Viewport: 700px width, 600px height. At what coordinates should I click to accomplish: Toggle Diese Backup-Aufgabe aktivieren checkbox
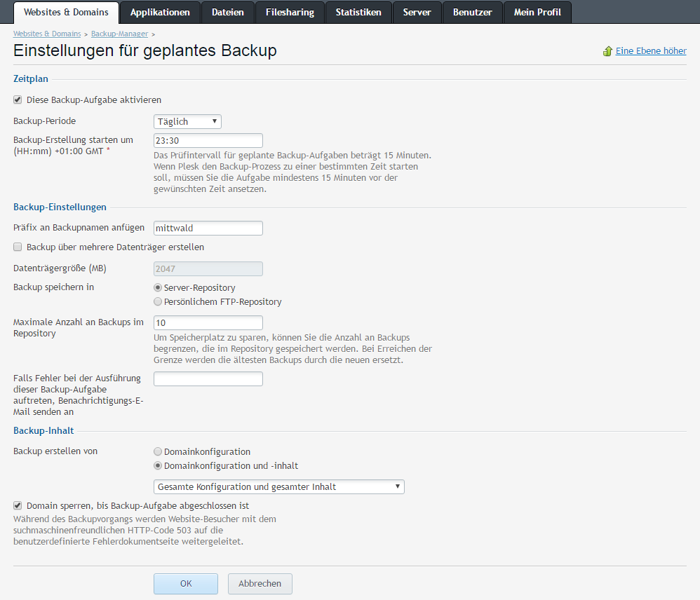point(18,100)
